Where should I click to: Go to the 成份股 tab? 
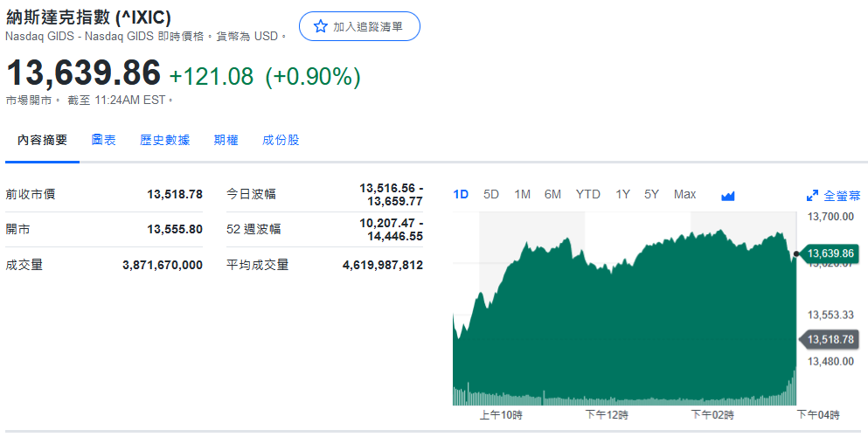pos(281,140)
